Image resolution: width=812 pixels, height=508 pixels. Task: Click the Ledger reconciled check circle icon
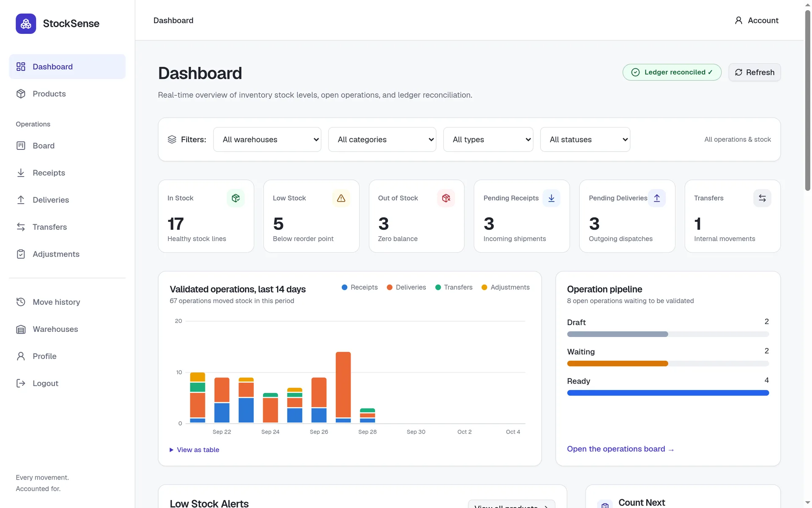[635, 72]
